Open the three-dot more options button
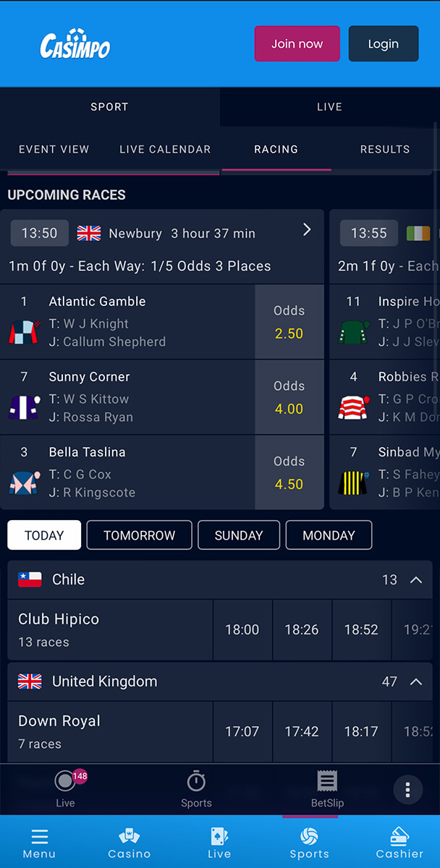Screen dimensions: 440x868 point(408,789)
